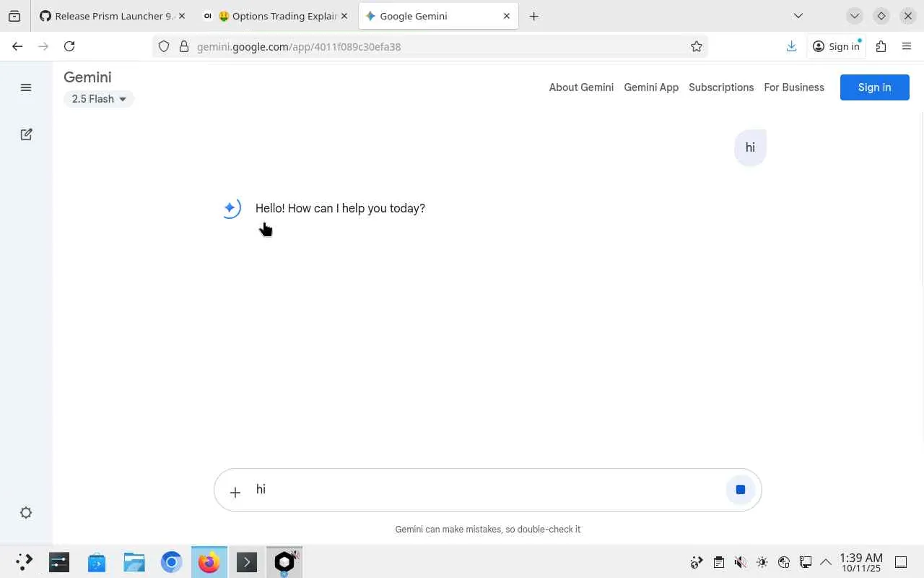This screenshot has height=578, width=924.
Task: Open the file manager from the taskbar
Action: pos(134,561)
